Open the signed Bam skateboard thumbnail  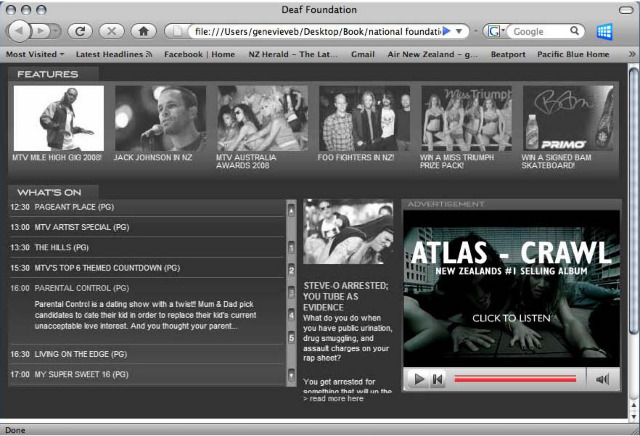[568, 118]
